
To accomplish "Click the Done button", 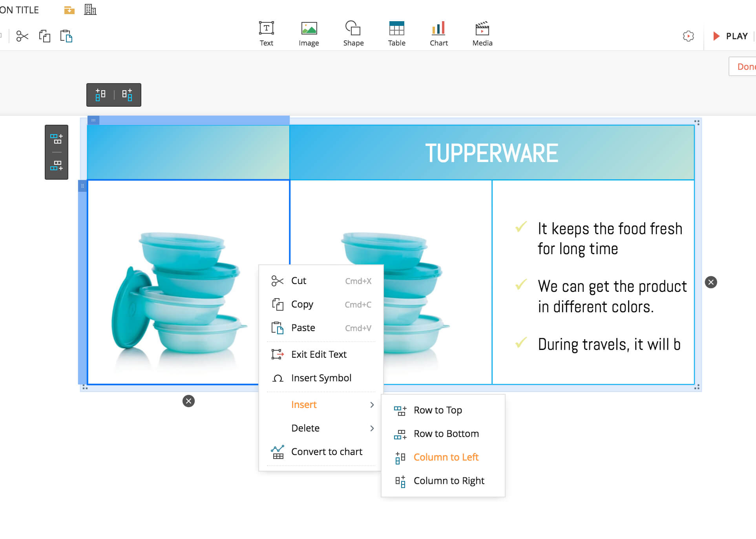I will click(745, 67).
